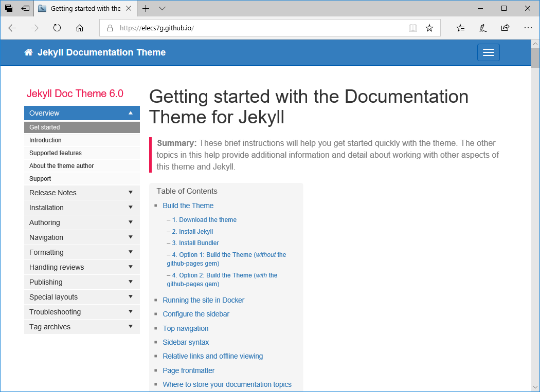Open About the theme author item
The image size is (540, 392).
pos(82,166)
